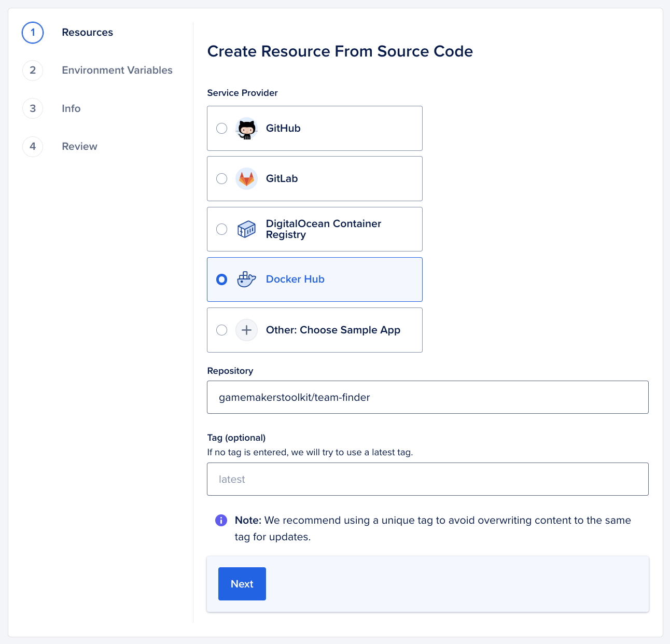Screen dimensions: 670x644
Task: Focus the Tag (optional) input field
Action: point(428,479)
